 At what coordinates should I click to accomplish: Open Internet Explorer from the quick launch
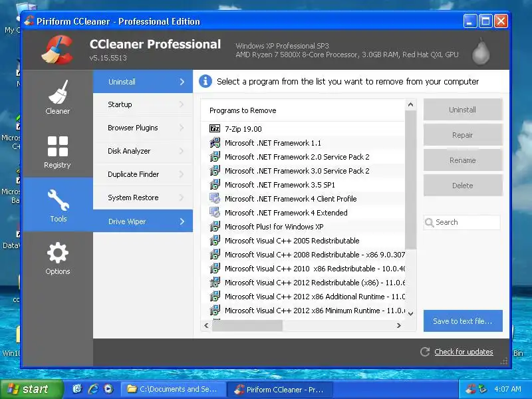coord(93,389)
